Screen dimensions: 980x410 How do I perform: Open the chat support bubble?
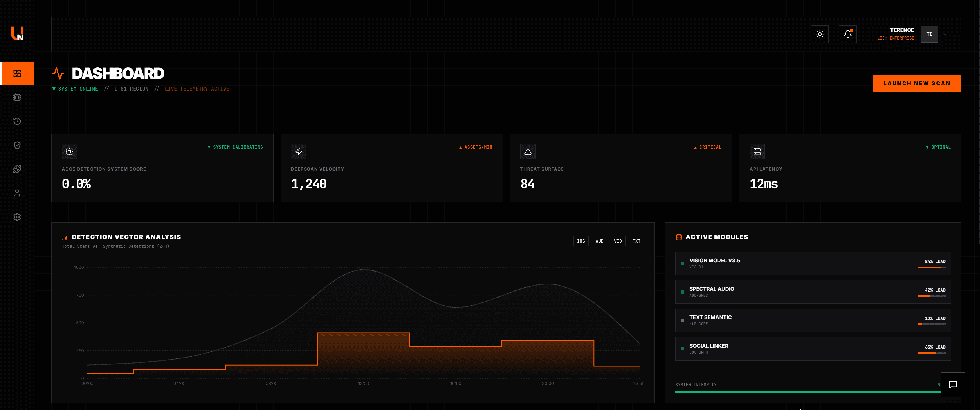click(953, 385)
